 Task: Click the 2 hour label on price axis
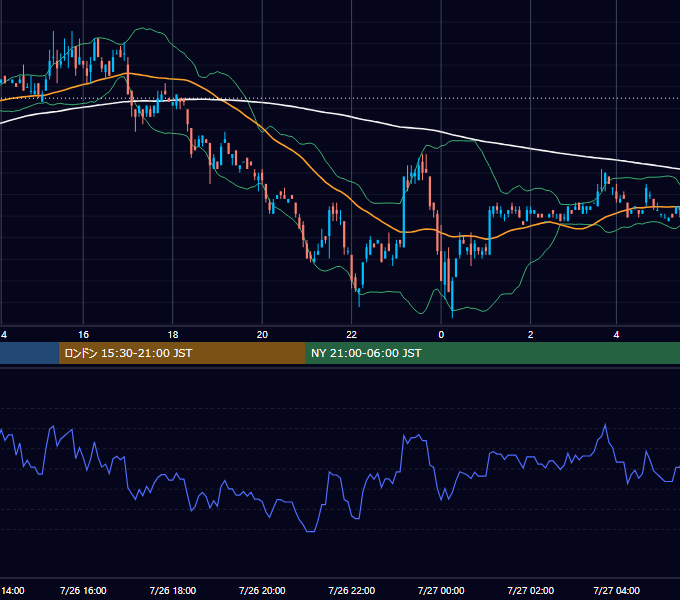pyautogui.click(x=530, y=335)
